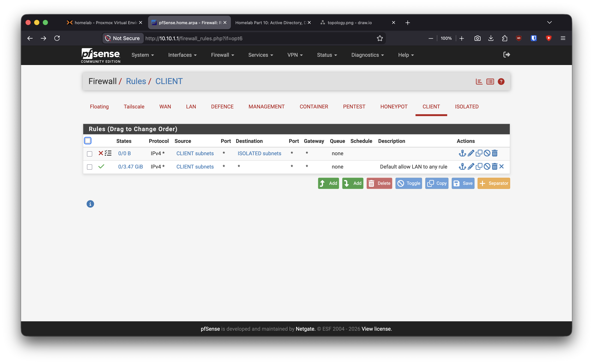Open the 0/3.47 GiB states link
The width and height of the screenshot is (593, 364).
[x=130, y=167]
